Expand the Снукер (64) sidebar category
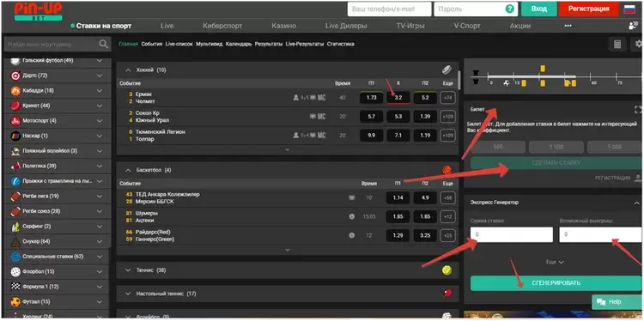Image resolution: width=644 pixels, height=321 pixels. pos(100,241)
